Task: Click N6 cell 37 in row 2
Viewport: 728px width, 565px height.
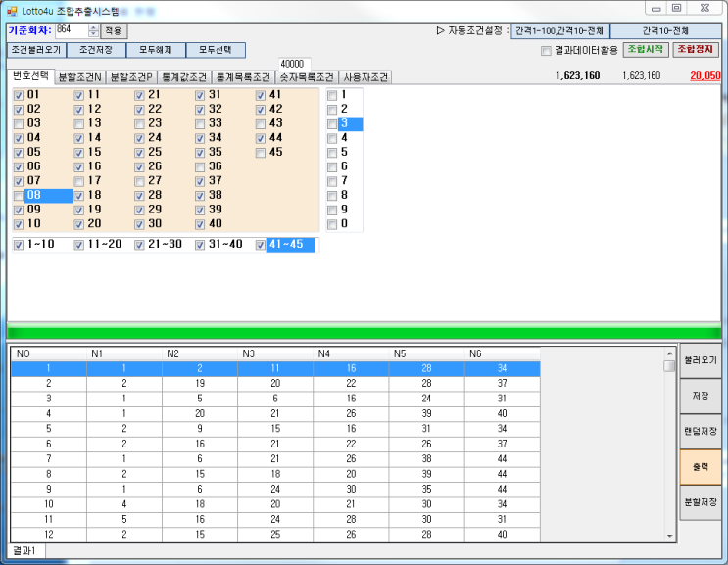Action: (x=502, y=384)
